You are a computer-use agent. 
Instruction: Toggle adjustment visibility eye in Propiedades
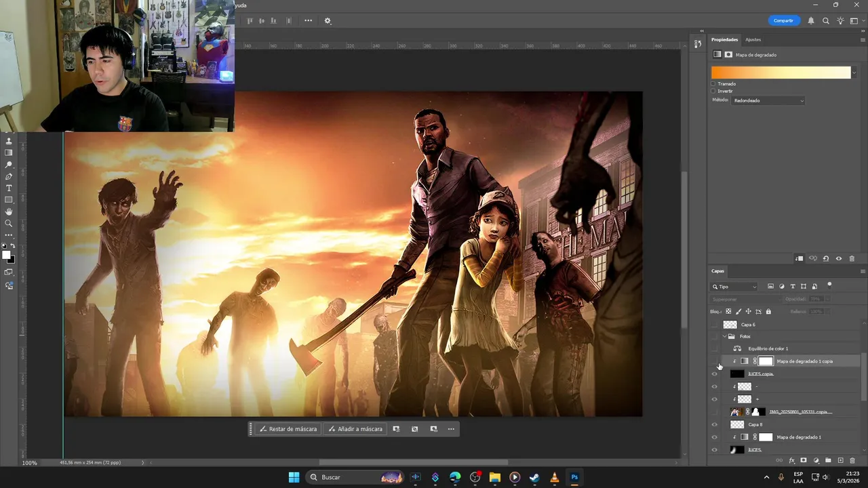839,259
